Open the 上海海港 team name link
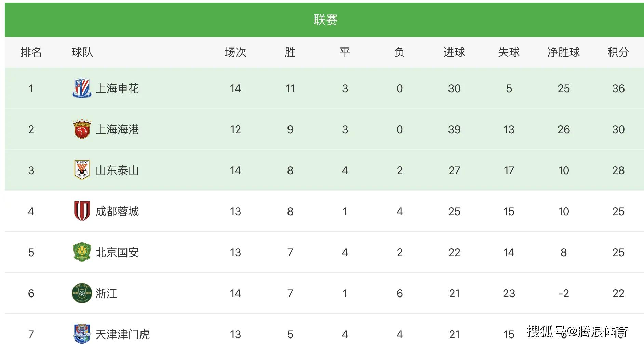 tap(117, 129)
